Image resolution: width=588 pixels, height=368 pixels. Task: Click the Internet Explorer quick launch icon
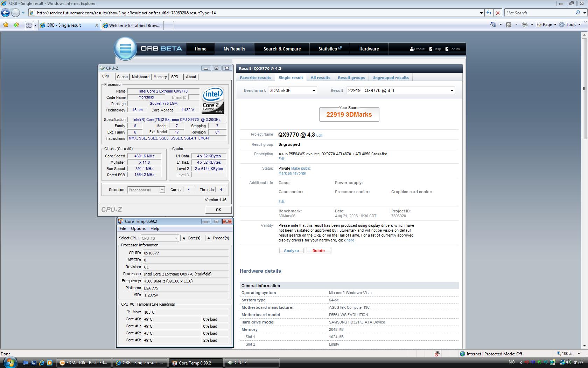tap(42, 363)
